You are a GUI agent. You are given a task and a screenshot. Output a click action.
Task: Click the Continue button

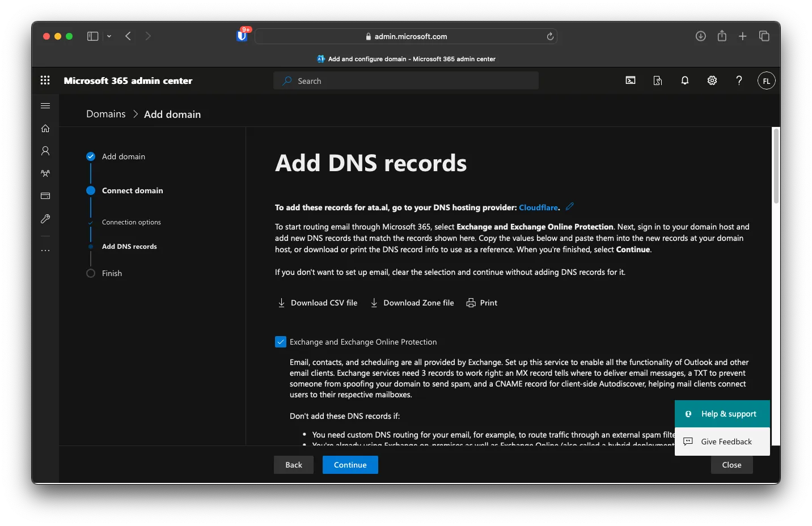350,465
